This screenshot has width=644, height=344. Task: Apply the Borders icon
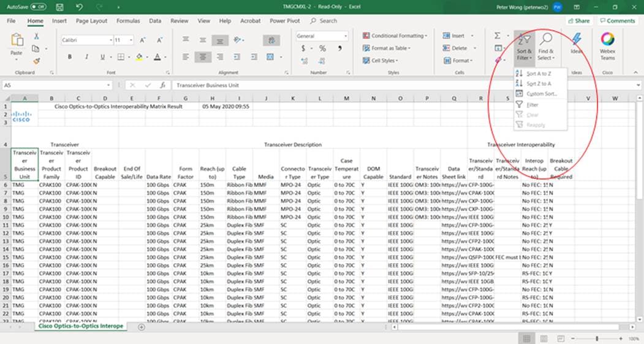click(121, 56)
